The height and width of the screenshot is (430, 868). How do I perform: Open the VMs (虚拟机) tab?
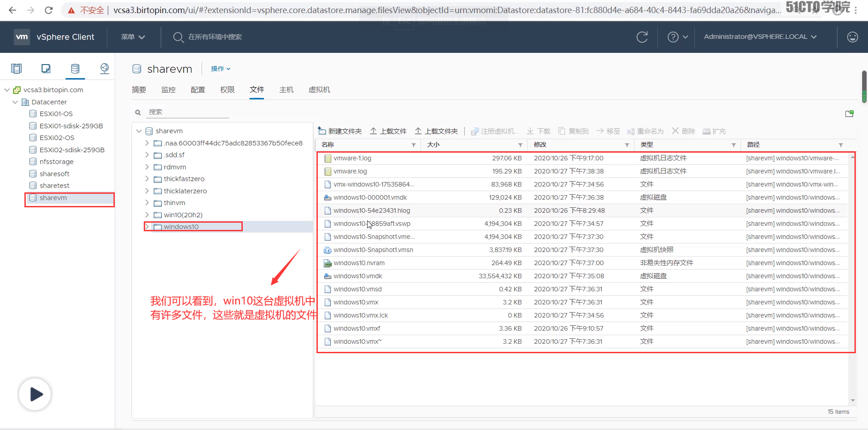tap(319, 90)
